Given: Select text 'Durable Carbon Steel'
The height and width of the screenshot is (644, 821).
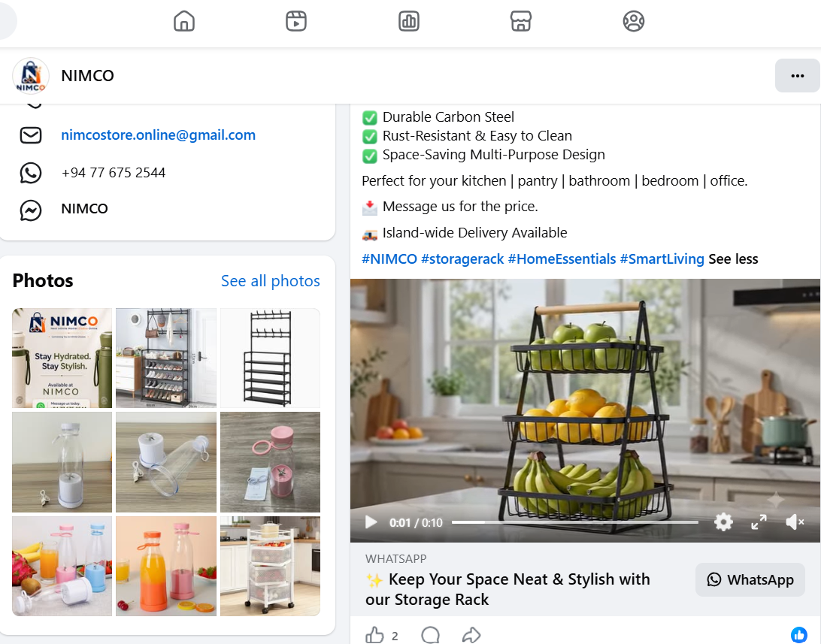Looking at the screenshot, I should pos(448,117).
